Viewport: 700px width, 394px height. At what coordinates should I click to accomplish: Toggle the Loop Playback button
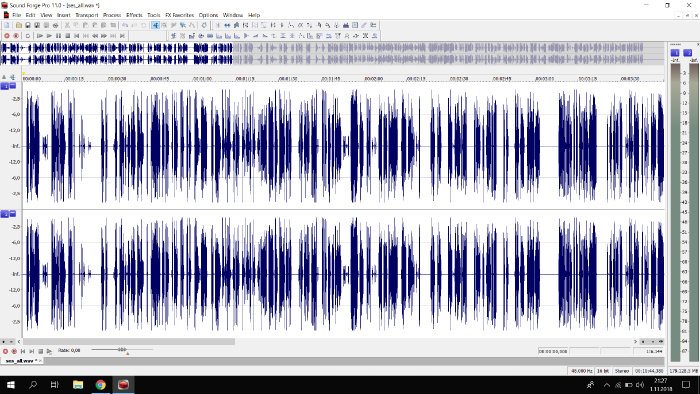click(x=28, y=36)
